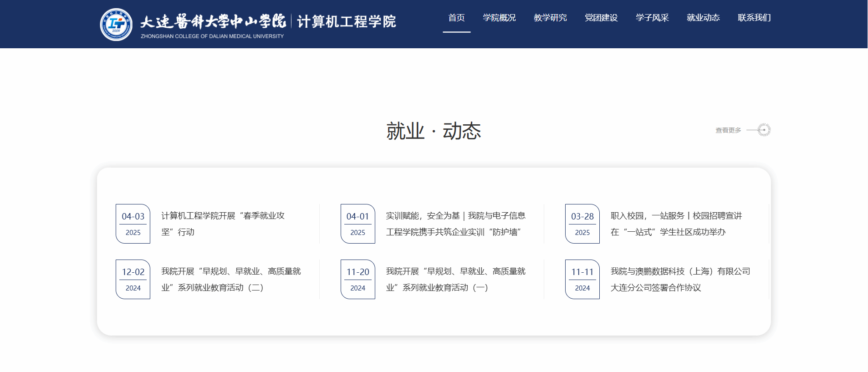Open 系列就业教育活动（一）article
Image resolution: width=868 pixels, height=372 pixels.
[455, 279]
